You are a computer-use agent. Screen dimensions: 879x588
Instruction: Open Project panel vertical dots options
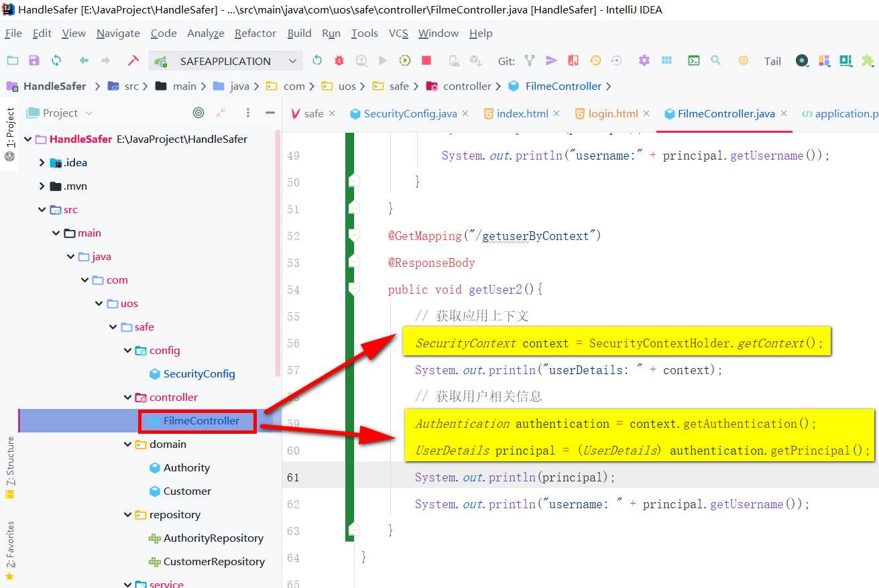click(248, 113)
